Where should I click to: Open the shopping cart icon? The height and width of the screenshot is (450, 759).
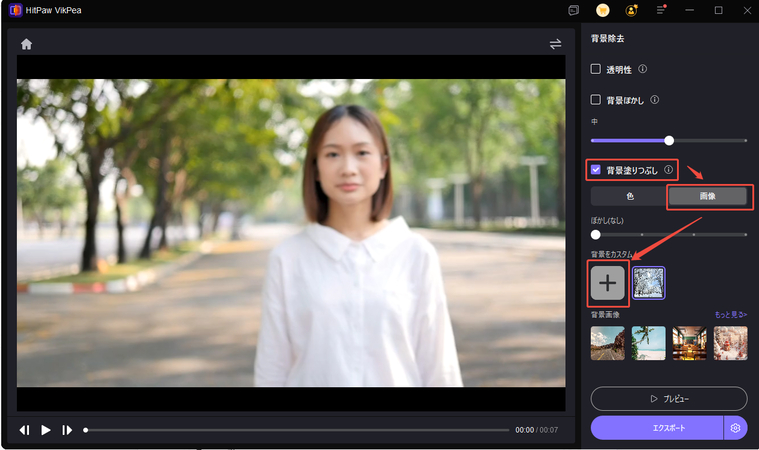[x=603, y=10]
